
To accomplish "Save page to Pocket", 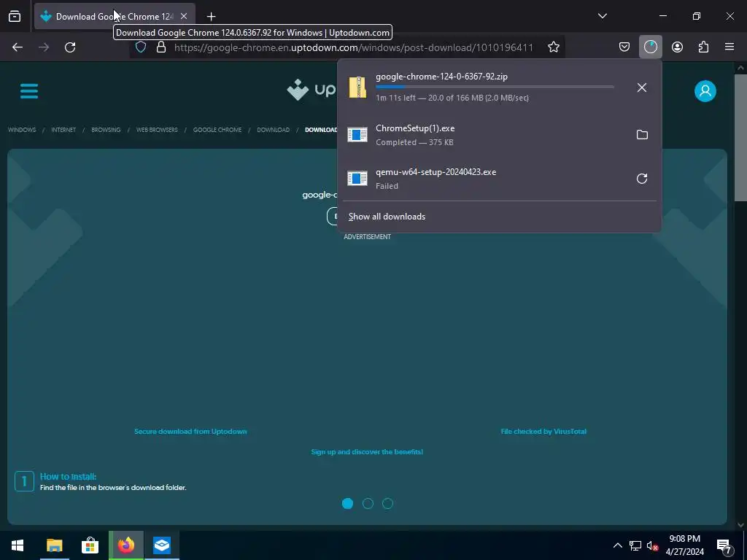I will click(624, 47).
